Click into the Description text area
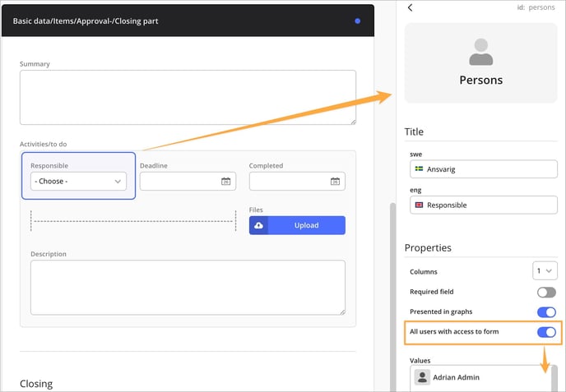 [x=188, y=288]
